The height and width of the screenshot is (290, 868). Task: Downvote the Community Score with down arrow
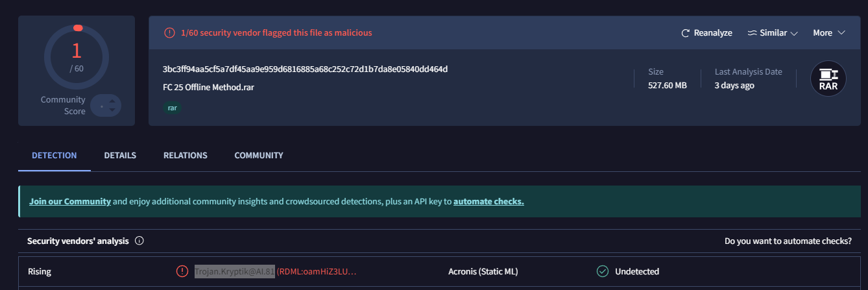coord(113,110)
